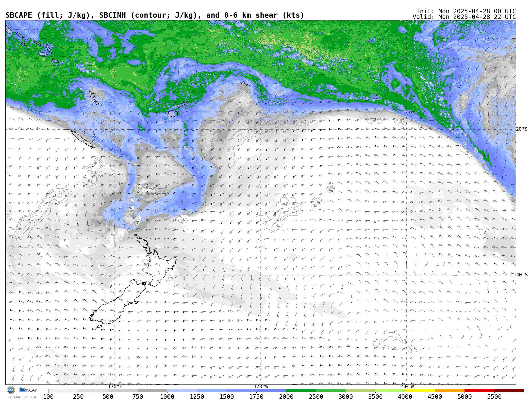Click the colorbar label 3000
This screenshot has width=532, height=400.
[346, 397]
